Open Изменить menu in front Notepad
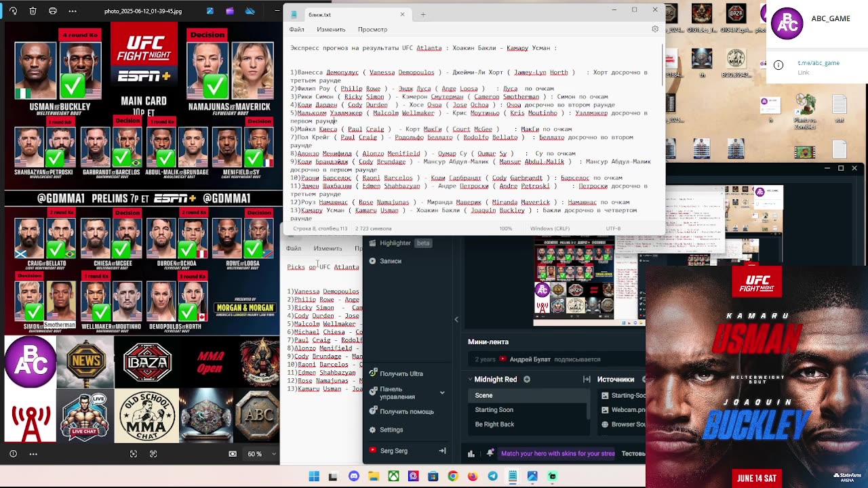The image size is (868, 488). 331,29
